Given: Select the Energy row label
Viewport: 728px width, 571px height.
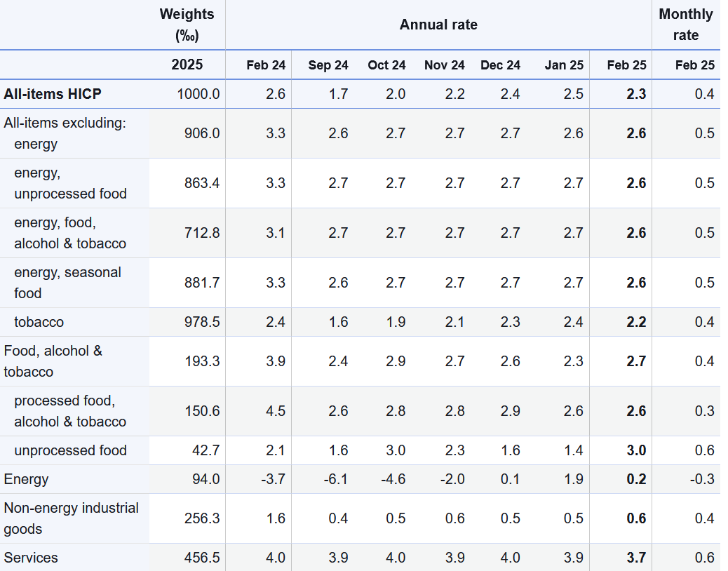Looking at the screenshot, I should pyautogui.click(x=27, y=480).
